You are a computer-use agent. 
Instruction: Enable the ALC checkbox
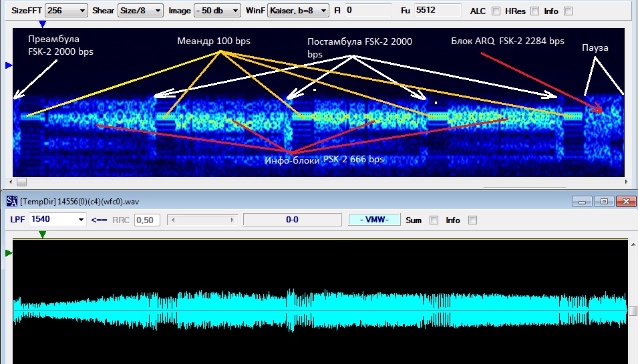[x=496, y=11]
